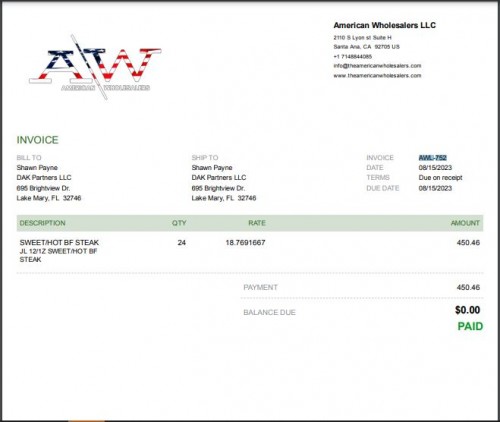Click the QTY column header
The width and height of the screenshot is (500, 422).
pyautogui.click(x=179, y=223)
